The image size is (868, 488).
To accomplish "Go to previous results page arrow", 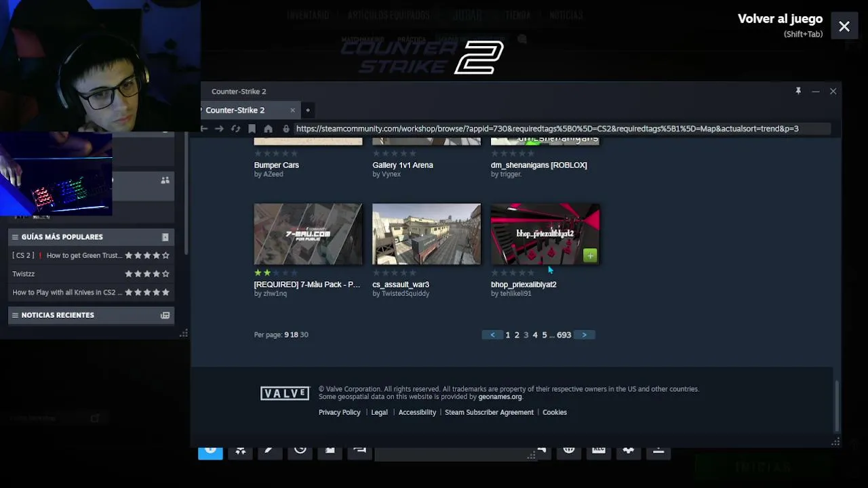I will (492, 335).
